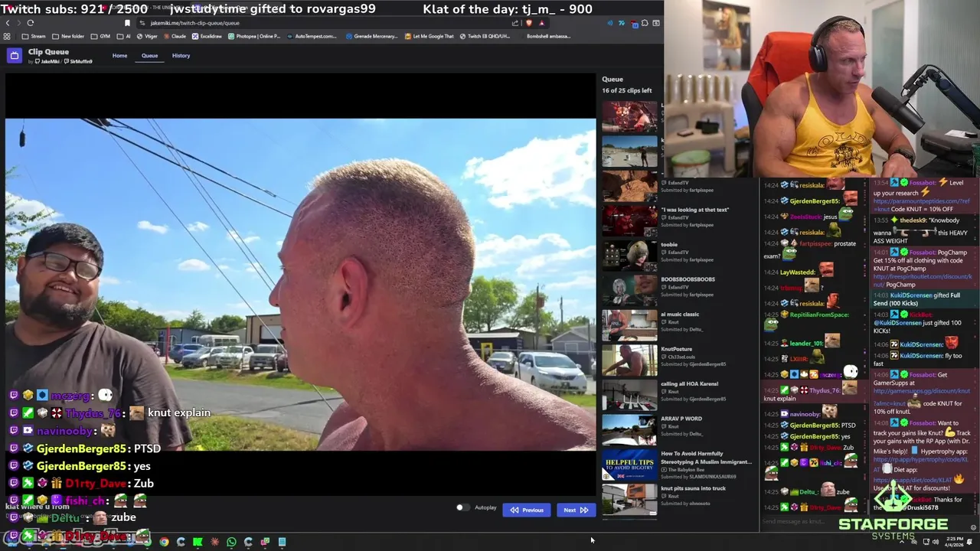Click the extensions puzzle icon in browser
Screen dimensions: 980x551
tap(645, 23)
